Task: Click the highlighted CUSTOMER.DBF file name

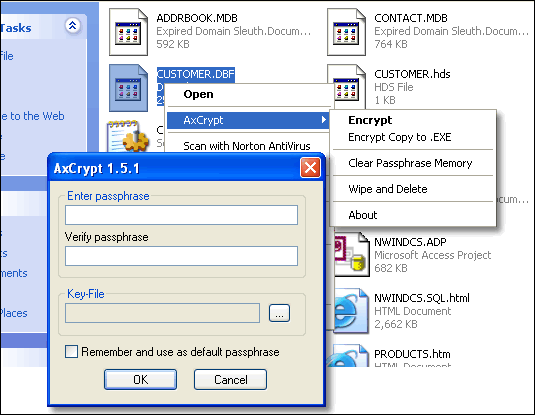Action: pos(196,74)
